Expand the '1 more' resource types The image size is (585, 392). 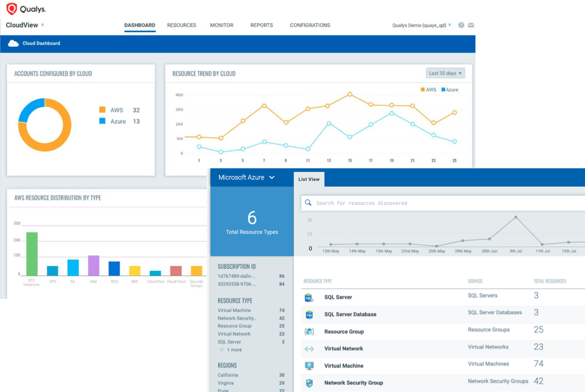(x=232, y=350)
